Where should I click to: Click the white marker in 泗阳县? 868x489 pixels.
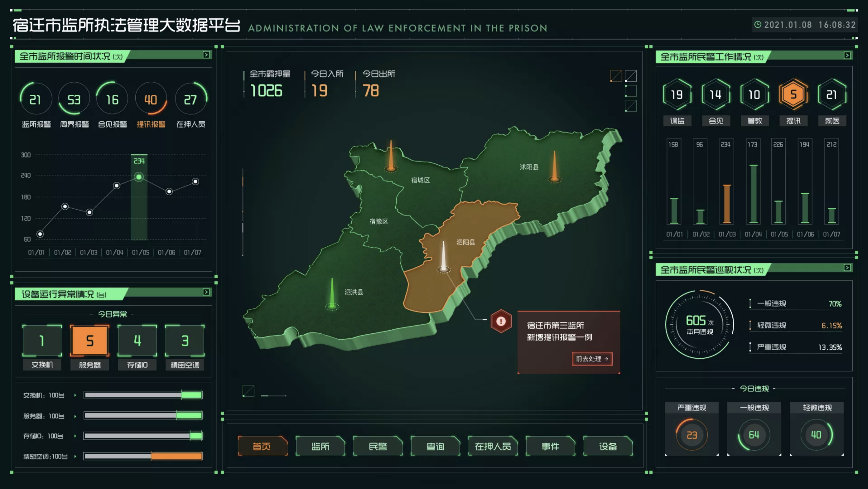(x=443, y=257)
